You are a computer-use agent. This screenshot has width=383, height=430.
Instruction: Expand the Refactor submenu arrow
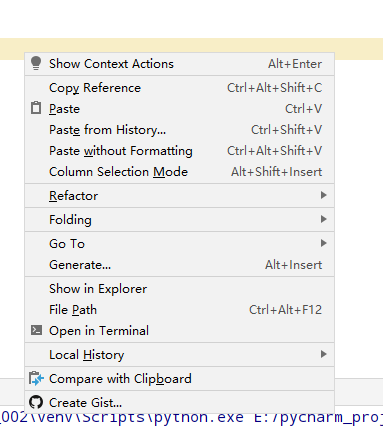coord(323,195)
